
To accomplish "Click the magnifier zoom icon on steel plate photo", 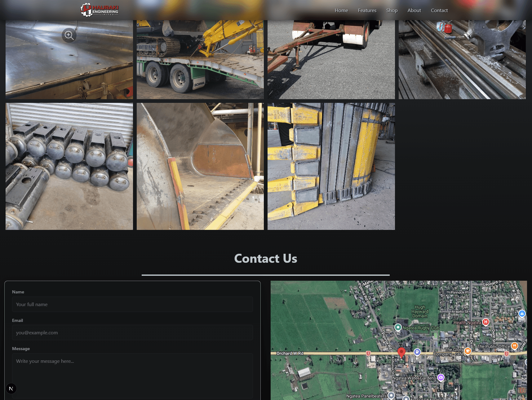I will coord(69,36).
